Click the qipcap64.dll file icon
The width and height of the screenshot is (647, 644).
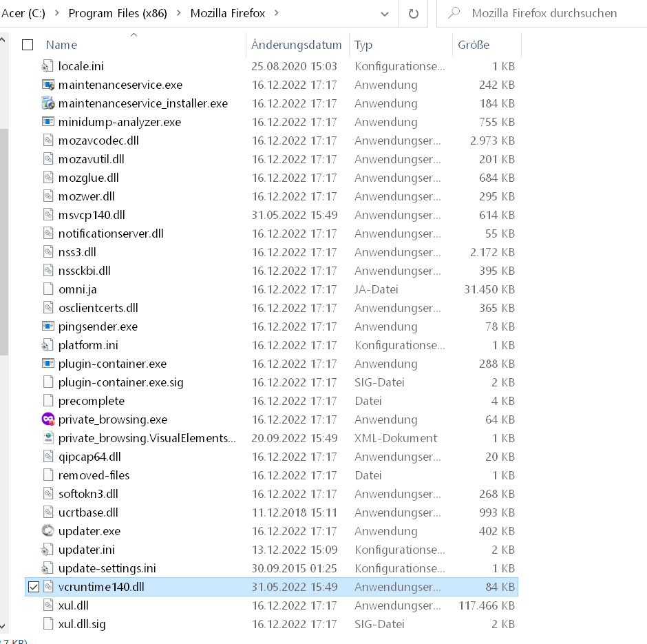click(x=48, y=456)
